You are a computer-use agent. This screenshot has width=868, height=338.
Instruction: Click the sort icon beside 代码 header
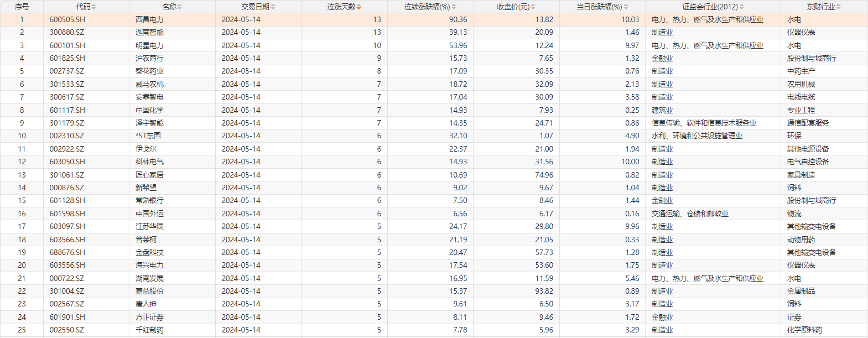pyautogui.click(x=94, y=7)
